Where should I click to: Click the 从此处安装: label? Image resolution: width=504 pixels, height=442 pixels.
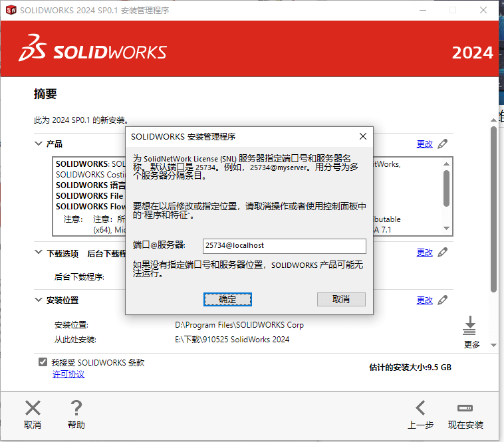pyautogui.click(x=75, y=340)
